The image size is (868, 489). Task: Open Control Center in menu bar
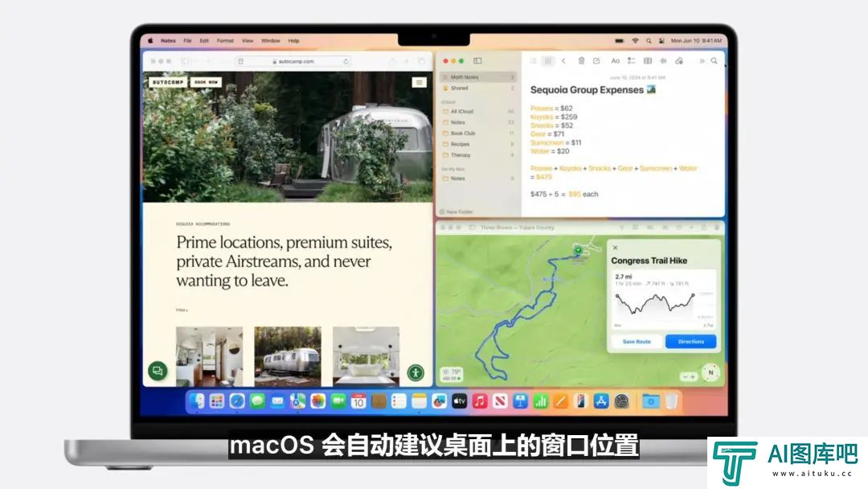661,40
